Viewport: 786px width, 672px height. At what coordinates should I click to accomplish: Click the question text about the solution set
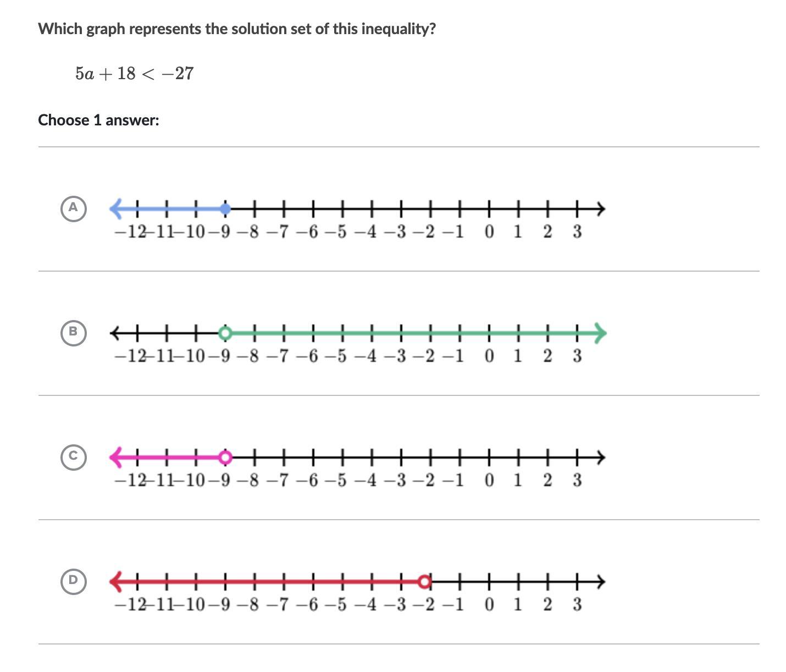tap(237, 29)
